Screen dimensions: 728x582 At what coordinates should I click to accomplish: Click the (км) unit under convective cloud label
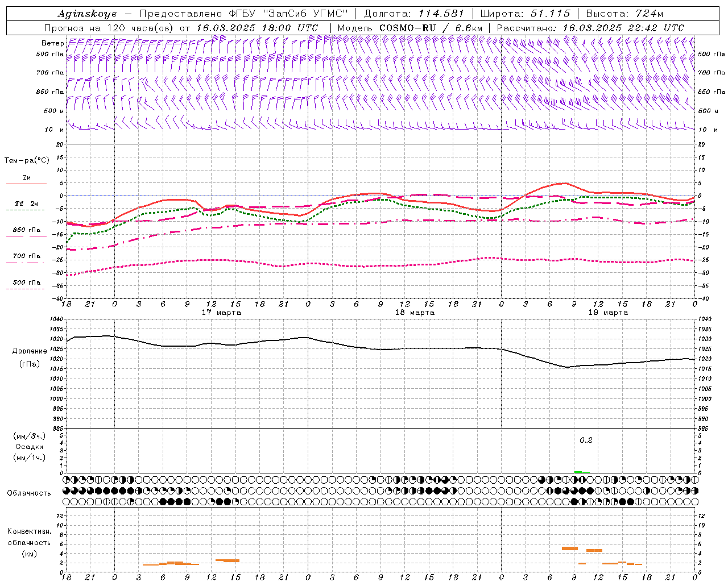pyautogui.click(x=29, y=554)
